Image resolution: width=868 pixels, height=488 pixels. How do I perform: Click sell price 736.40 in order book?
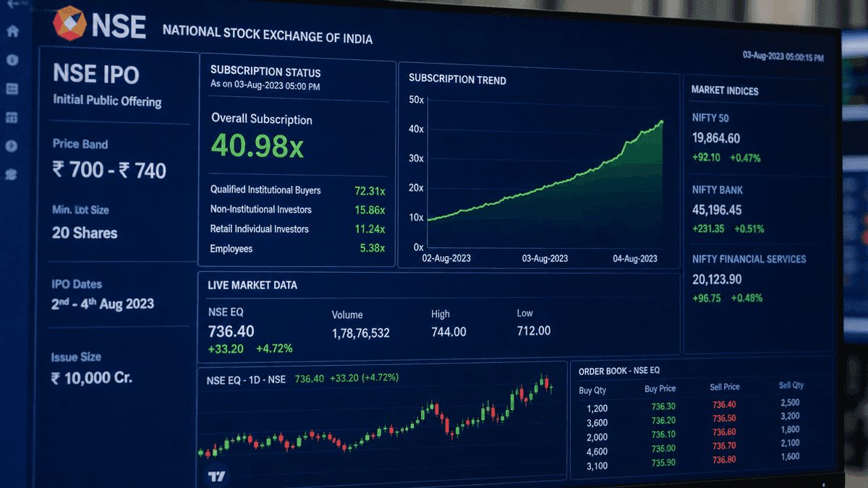[724, 405]
